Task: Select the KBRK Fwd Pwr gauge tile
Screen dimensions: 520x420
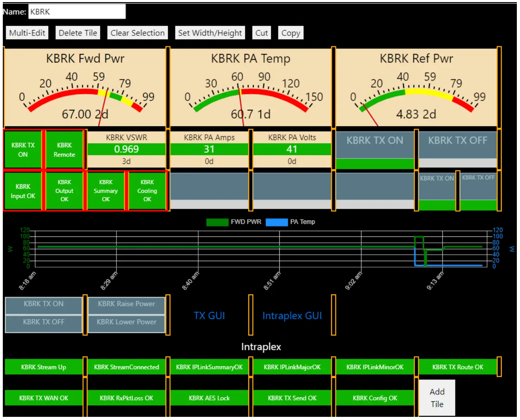Action: (x=85, y=87)
